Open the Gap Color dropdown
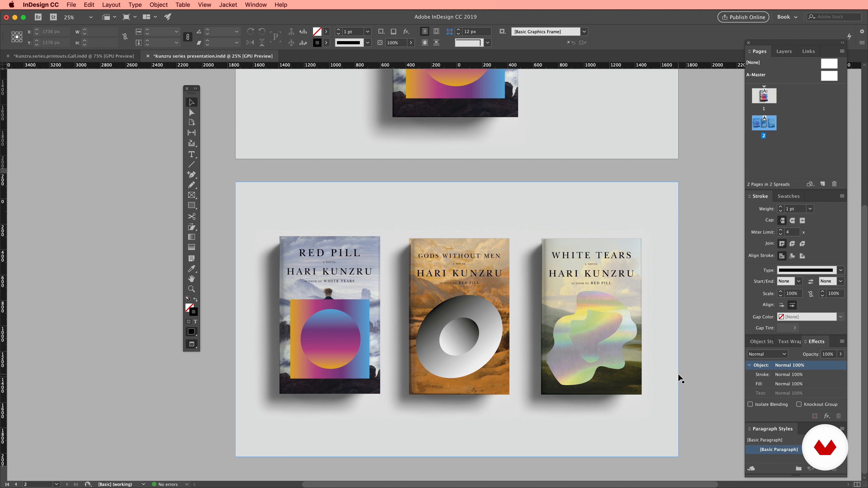This screenshot has width=868, height=488. coord(841,317)
